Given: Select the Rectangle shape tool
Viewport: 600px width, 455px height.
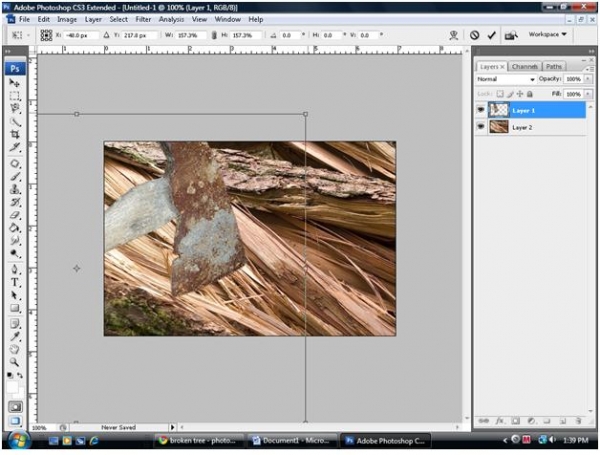Looking at the screenshot, I should click(x=15, y=308).
